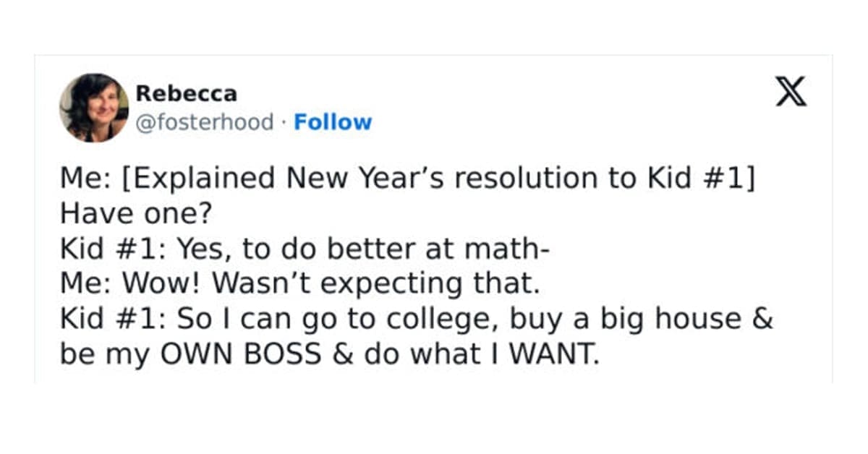Screen dimensions: 868x454
Task: Click the "Explained New Year's resolution" tweet line
Action: (407, 178)
